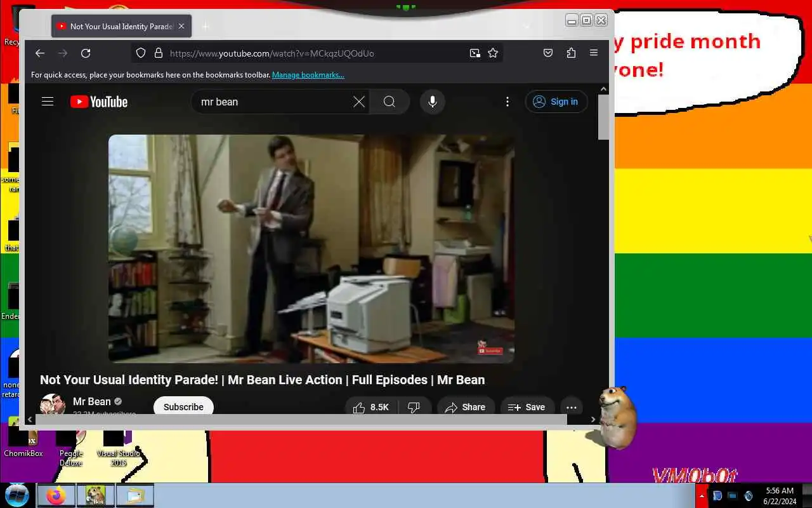Open the Manage bookmarks link
812x508 pixels.
pos(308,75)
